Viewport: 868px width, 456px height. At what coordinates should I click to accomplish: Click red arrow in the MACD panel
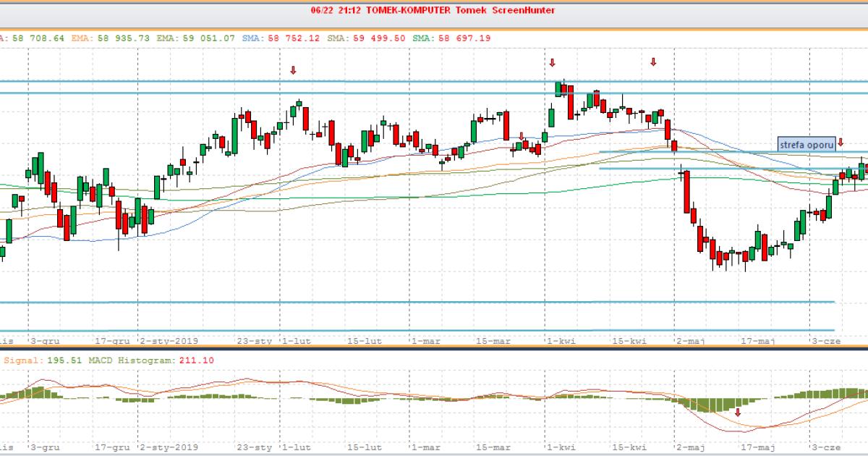(738, 413)
